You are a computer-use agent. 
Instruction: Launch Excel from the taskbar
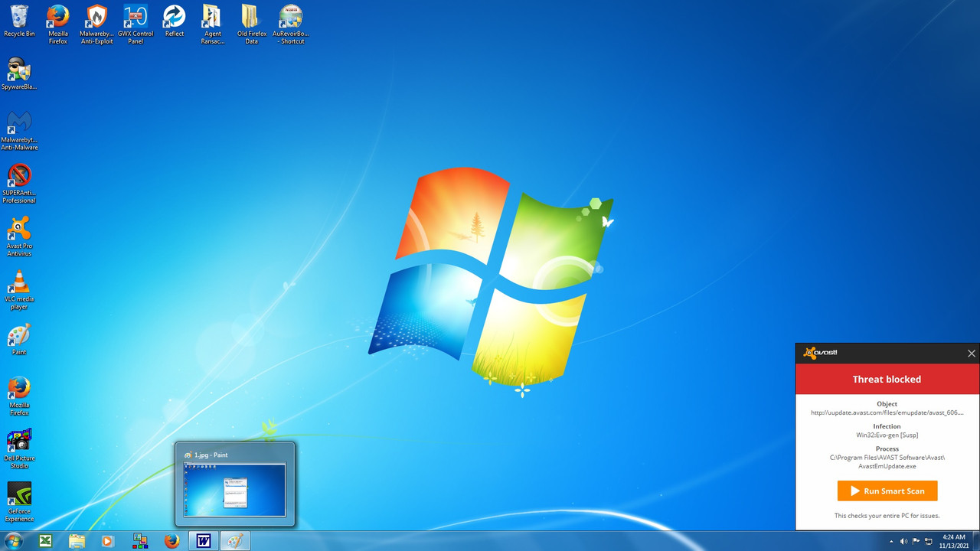pyautogui.click(x=45, y=541)
